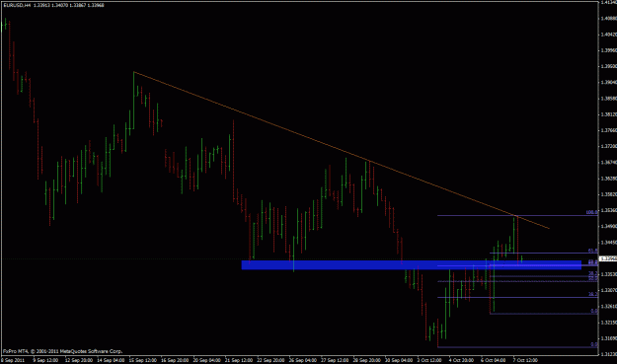Click the '28 Sep 20:00' time label

pyautogui.click(x=367, y=360)
